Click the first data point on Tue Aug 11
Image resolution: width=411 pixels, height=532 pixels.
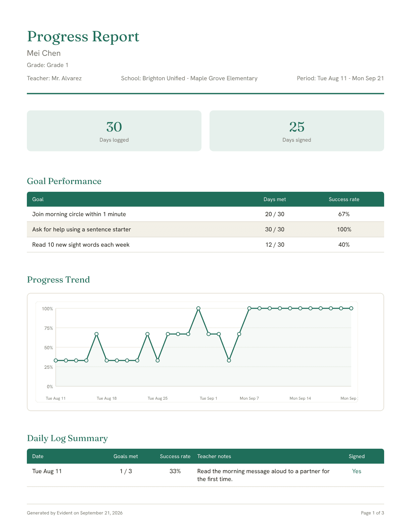56,360
